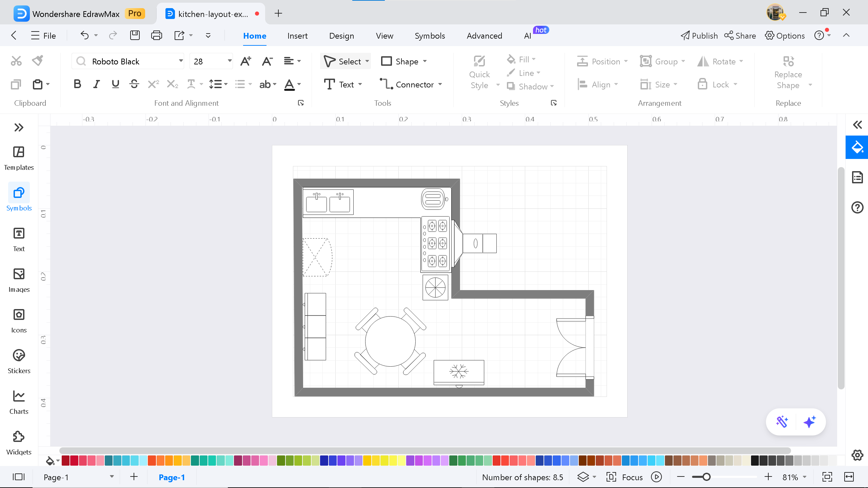Click the Cut scissors icon

[16, 61]
